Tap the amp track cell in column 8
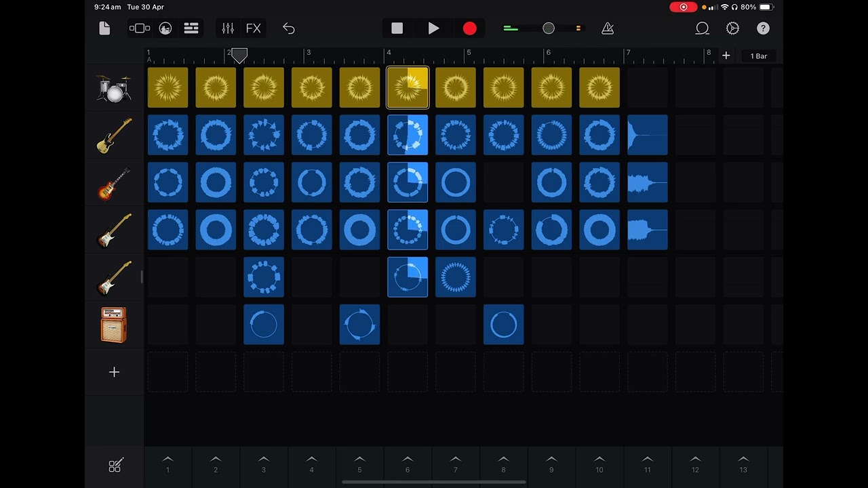 point(503,325)
